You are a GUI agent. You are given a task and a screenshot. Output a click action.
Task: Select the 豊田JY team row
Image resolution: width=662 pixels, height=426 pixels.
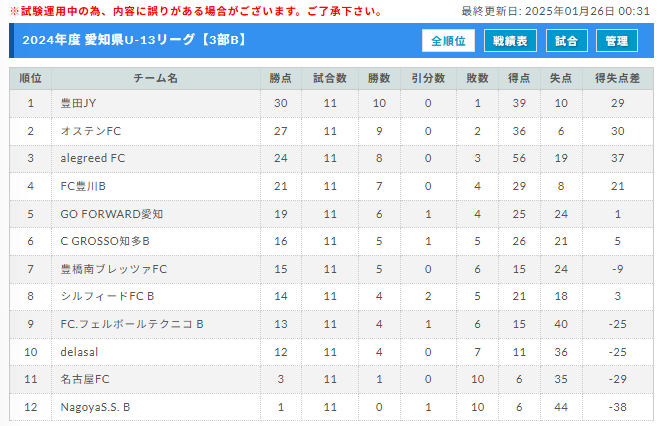[x=331, y=103]
